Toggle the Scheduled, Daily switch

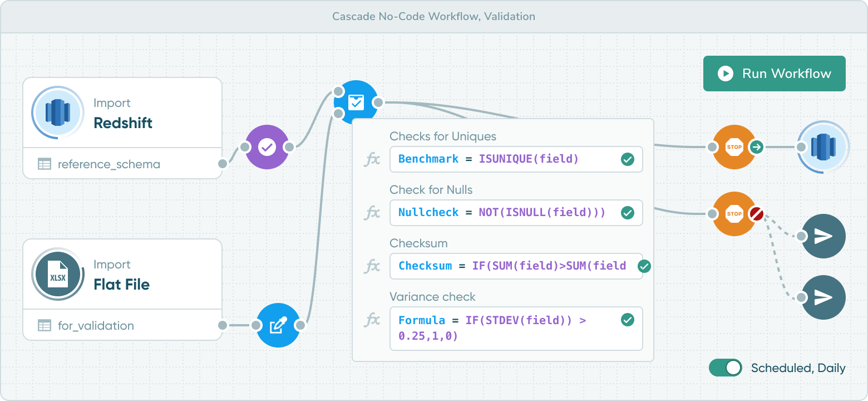pyautogui.click(x=726, y=368)
